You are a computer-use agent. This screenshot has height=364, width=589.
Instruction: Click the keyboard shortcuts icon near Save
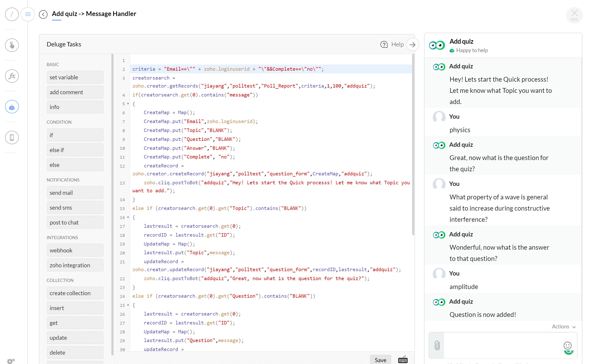click(403, 360)
